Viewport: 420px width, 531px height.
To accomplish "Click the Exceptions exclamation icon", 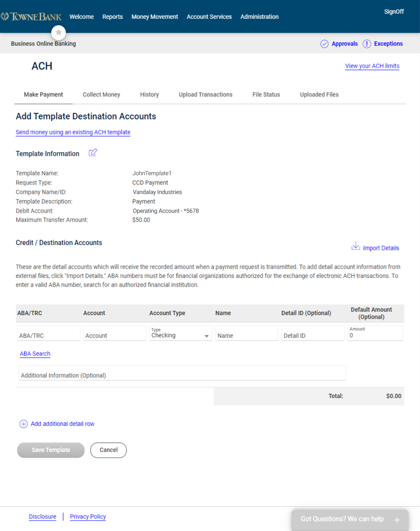I will point(366,44).
